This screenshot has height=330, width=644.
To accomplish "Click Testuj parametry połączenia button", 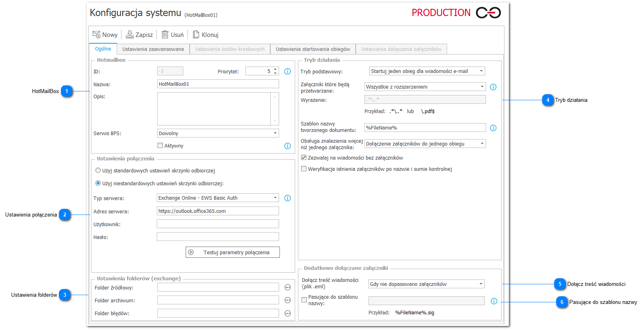I will click(233, 253).
